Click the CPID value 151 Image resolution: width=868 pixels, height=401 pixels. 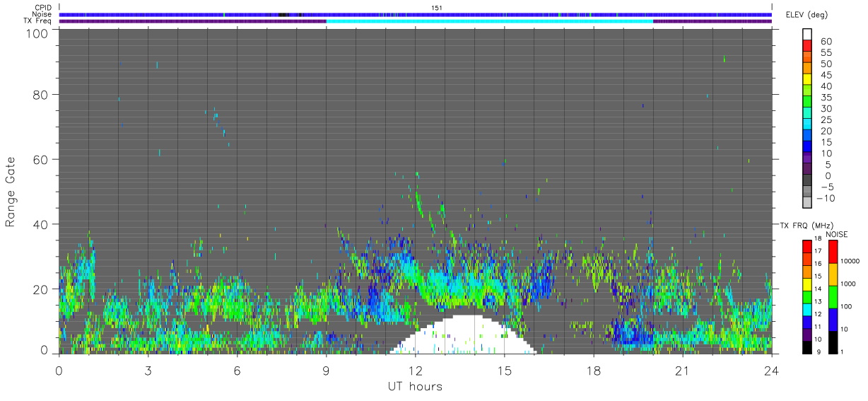point(436,8)
